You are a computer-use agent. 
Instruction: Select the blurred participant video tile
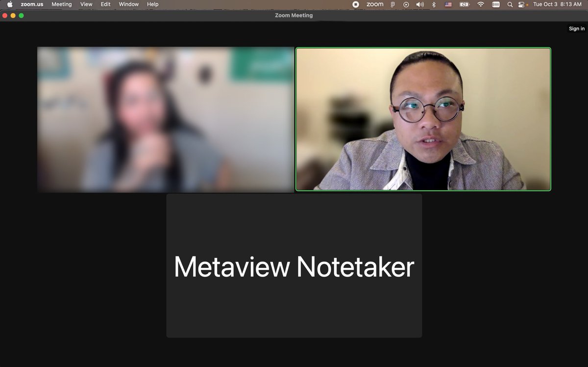[166, 119]
